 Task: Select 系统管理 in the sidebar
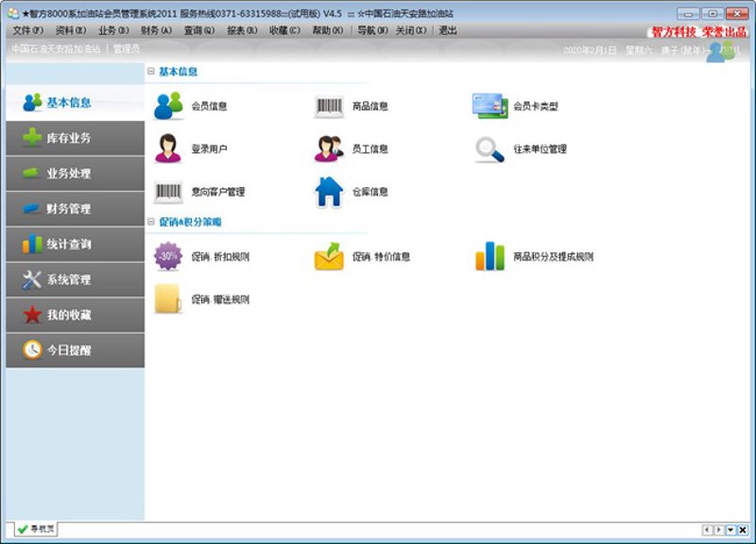click(76, 280)
